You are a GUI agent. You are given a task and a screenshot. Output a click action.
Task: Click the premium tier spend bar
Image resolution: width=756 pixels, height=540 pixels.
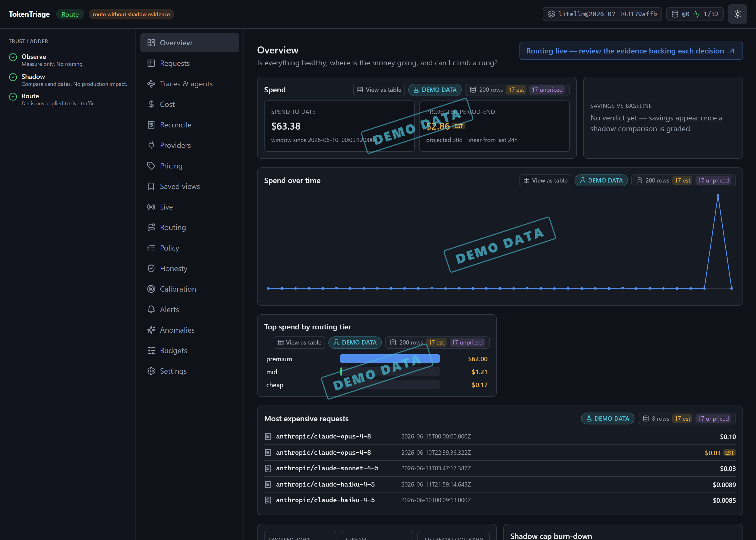pyautogui.click(x=390, y=359)
